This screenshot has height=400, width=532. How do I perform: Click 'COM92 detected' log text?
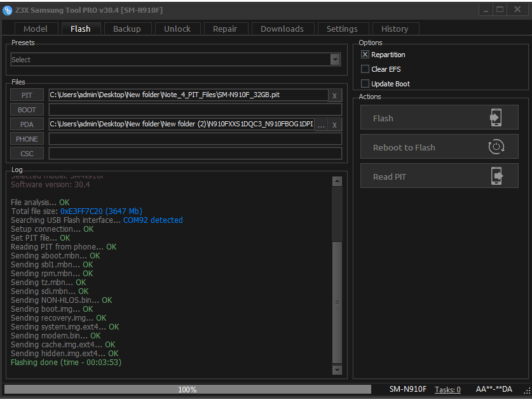153,220
